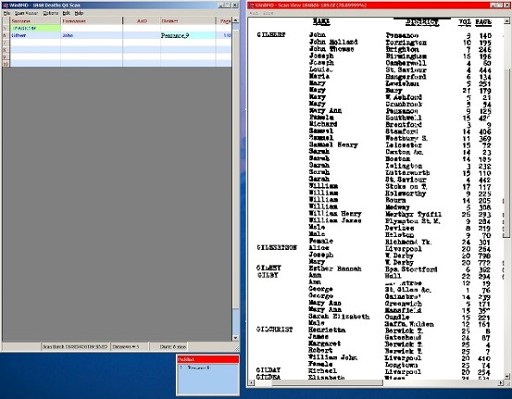512x399 pixels.
Task: Open the Options menu
Action: tap(50, 13)
